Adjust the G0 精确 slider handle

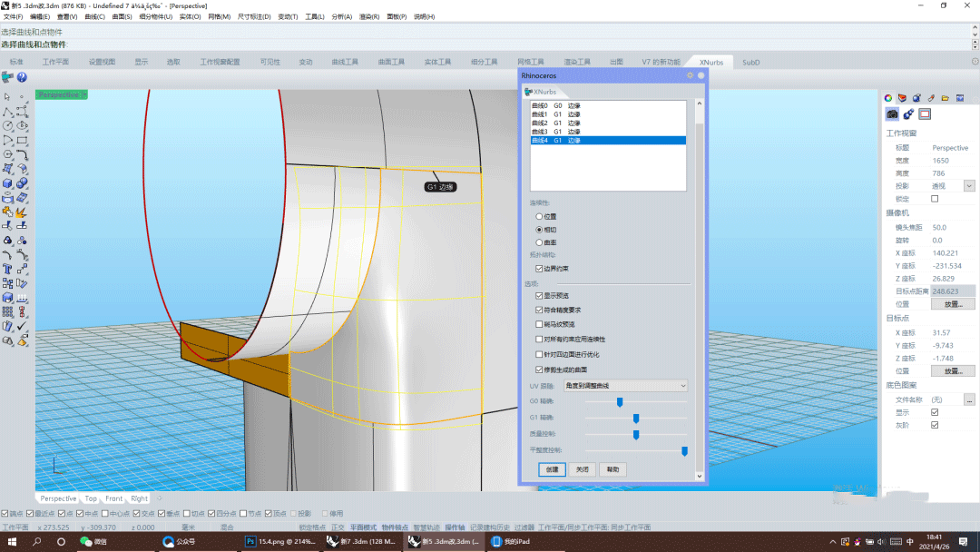coord(620,401)
